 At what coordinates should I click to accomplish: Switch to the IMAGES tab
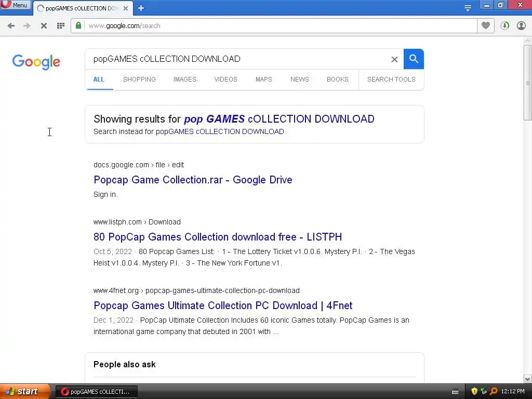tap(185, 79)
